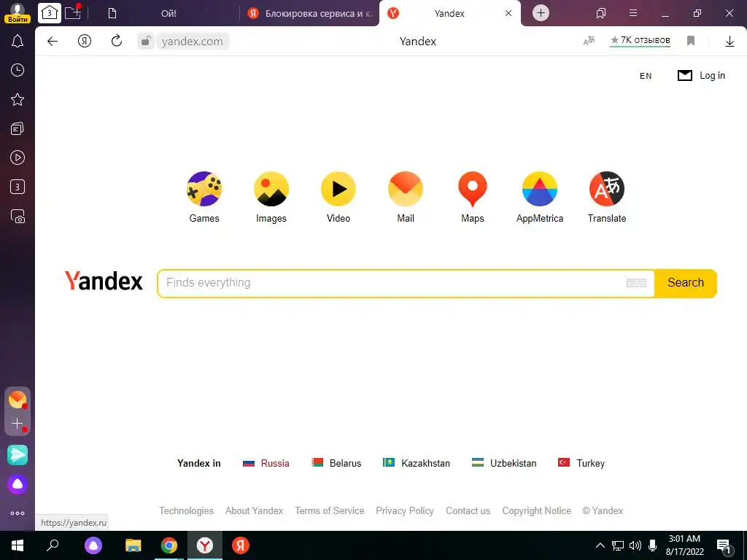Open File Explorer from taskbar

[133, 545]
